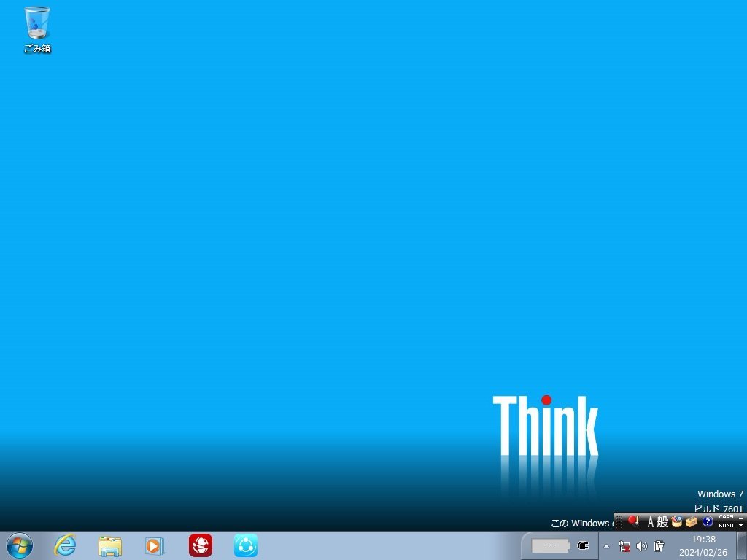
Task: Open the red globe app on taskbar
Action: point(200,545)
